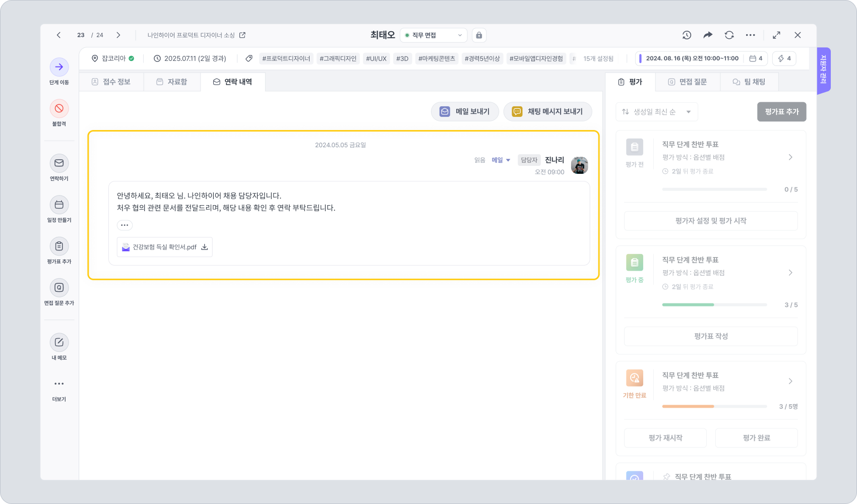The image size is (857, 504).
Task: Switch to the 면접 질문 tab
Action: [688, 82]
